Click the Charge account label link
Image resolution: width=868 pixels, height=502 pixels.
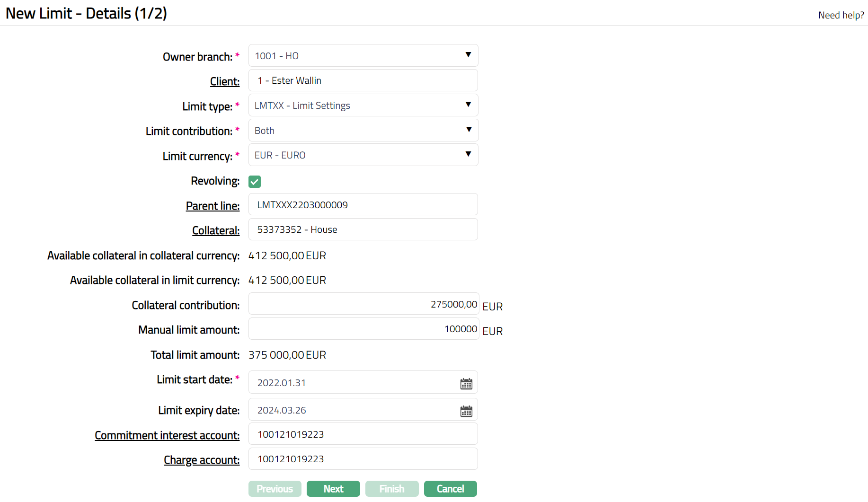[x=202, y=460]
